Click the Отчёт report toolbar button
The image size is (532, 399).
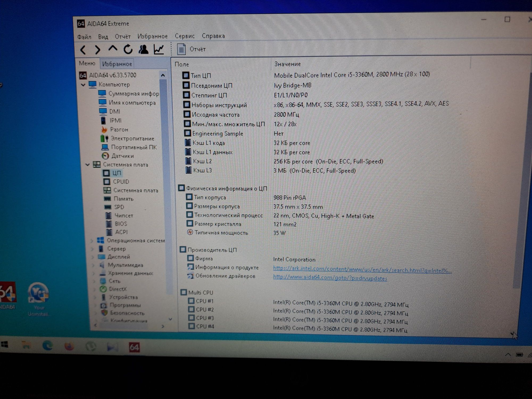(191, 49)
